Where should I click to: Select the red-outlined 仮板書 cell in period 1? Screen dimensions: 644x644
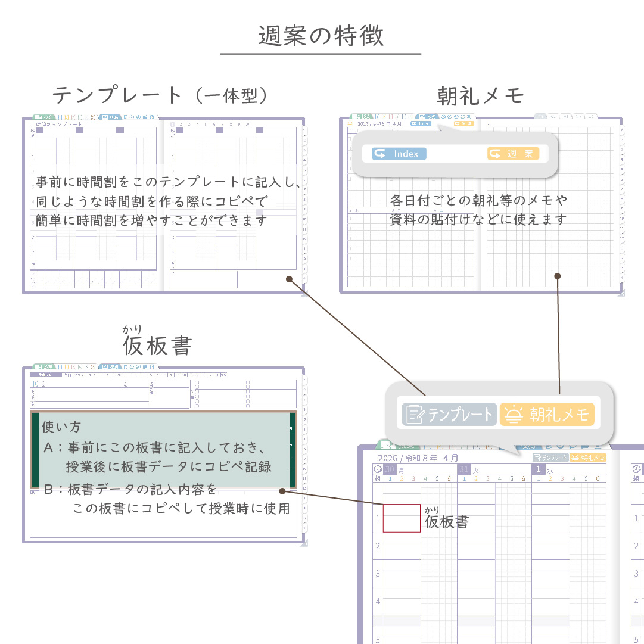click(402, 518)
